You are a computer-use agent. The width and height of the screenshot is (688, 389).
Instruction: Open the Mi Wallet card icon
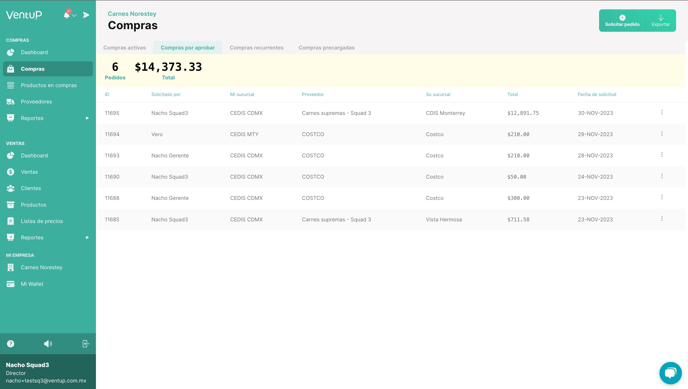tap(11, 284)
